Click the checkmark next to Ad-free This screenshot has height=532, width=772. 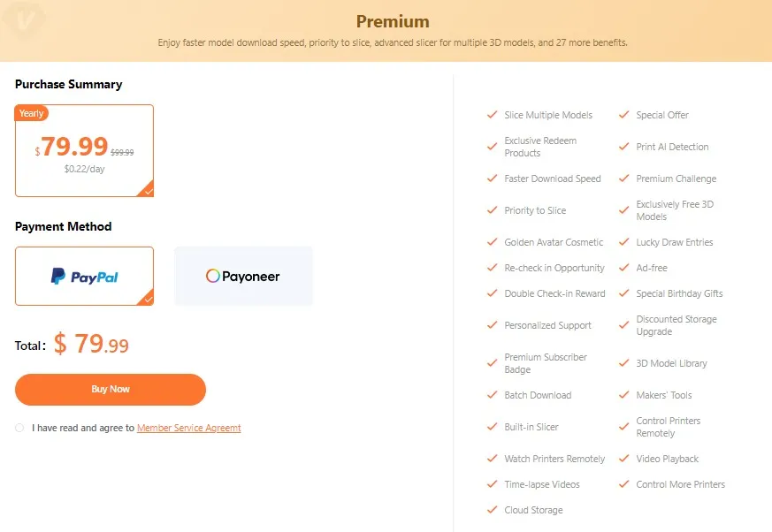(x=623, y=268)
